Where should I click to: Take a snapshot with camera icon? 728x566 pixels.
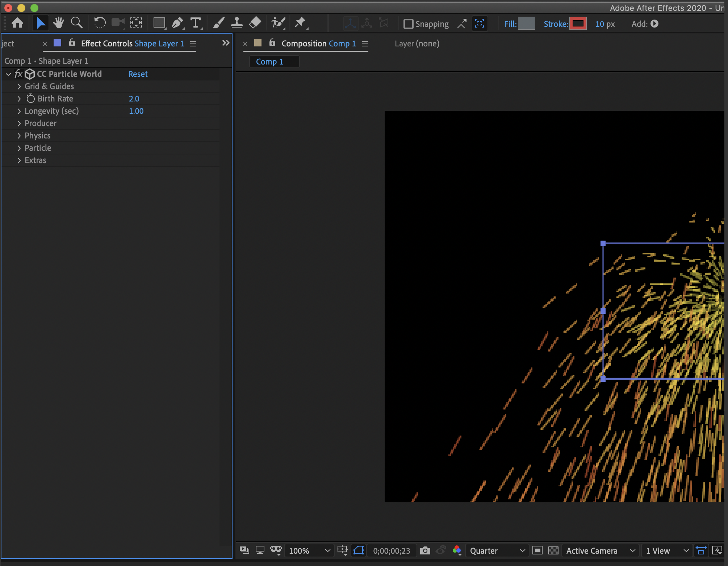click(425, 551)
